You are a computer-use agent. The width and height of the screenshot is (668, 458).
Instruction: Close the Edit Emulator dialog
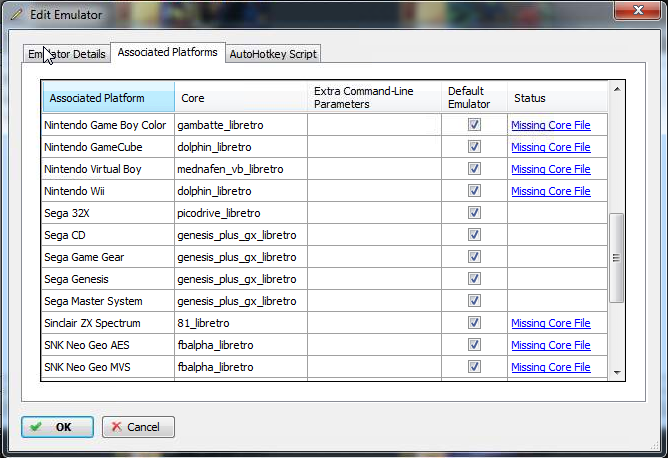tap(637, 10)
